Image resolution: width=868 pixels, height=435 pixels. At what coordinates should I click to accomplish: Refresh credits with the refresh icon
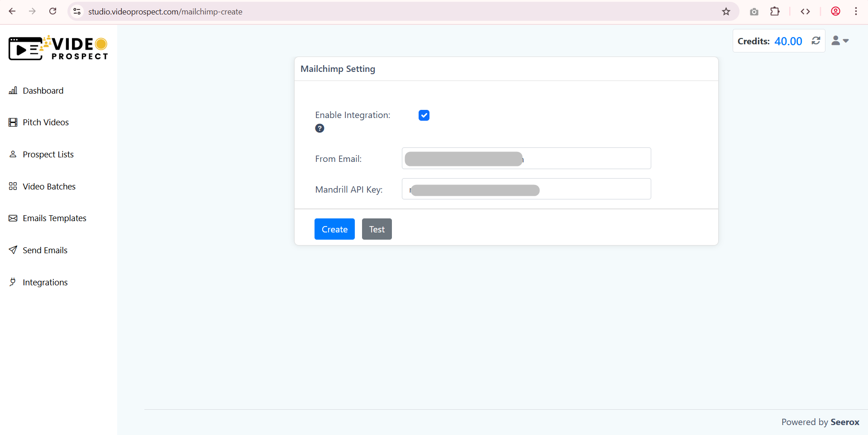[816, 41]
